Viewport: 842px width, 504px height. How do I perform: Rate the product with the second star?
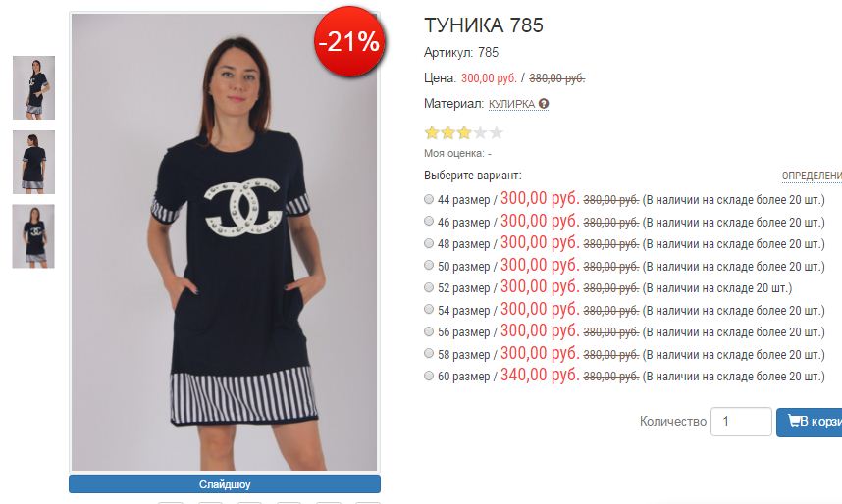(447, 132)
